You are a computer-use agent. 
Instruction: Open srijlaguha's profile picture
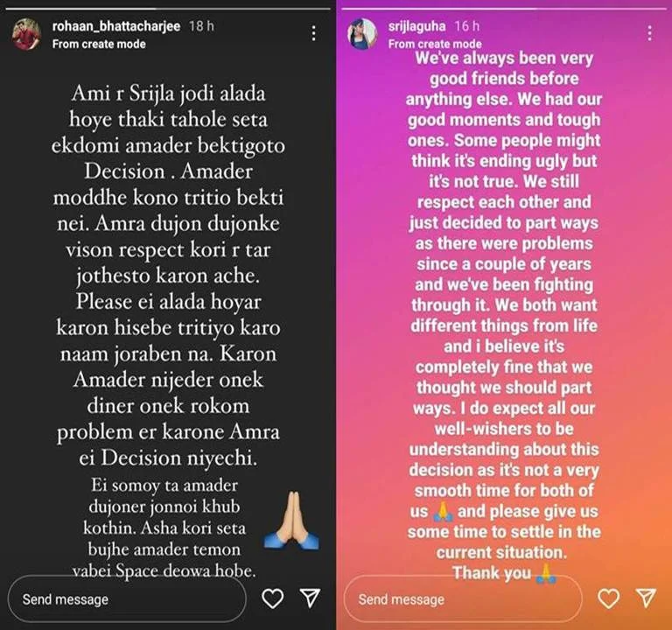click(362, 34)
